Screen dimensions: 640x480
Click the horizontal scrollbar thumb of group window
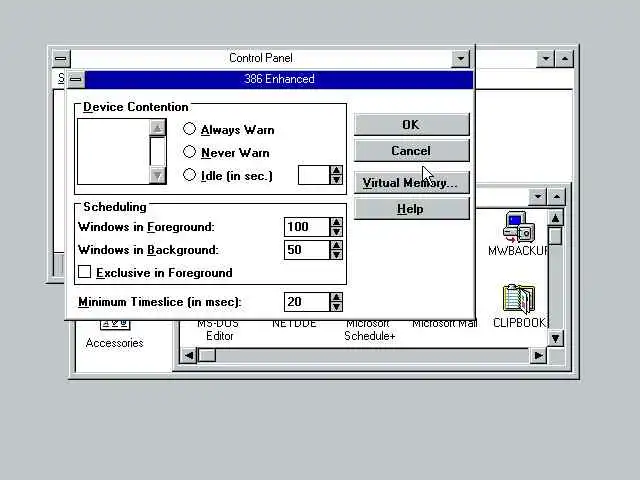click(x=207, y=356)
